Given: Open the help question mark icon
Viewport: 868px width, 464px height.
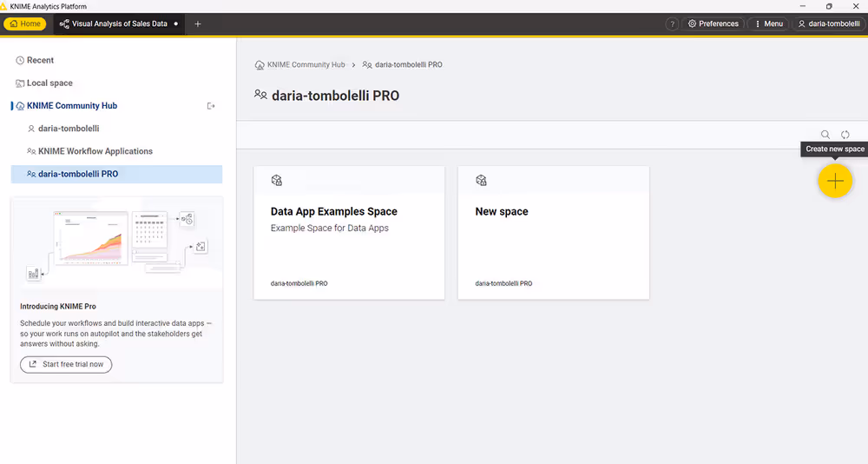Looking at the screenshot, I should coord(672,24).
